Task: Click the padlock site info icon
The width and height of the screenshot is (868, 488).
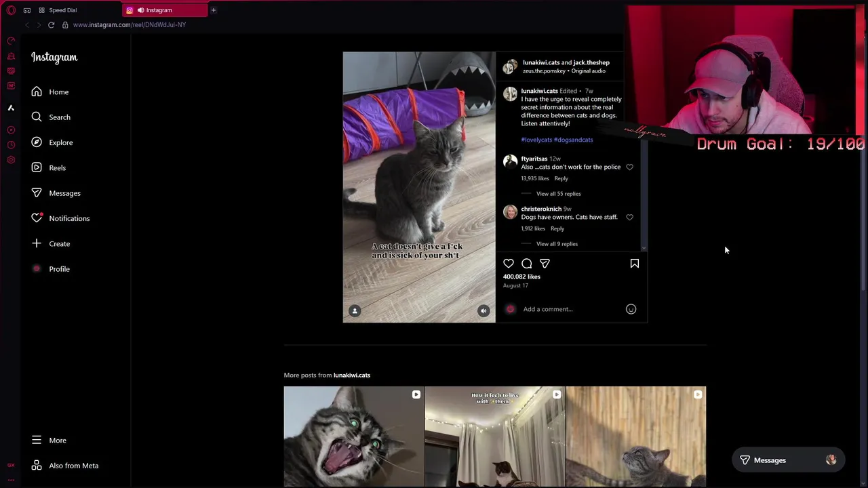Action: (x=65, y=25)
